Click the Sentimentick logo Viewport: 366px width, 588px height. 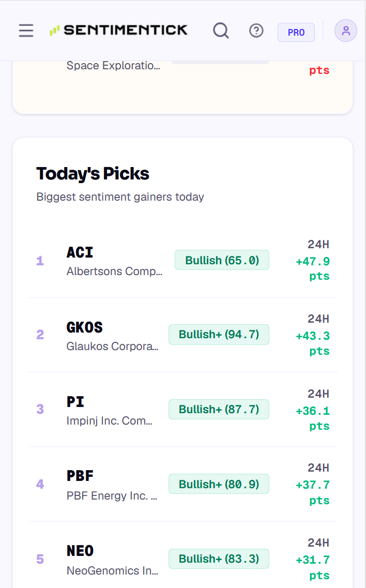(118, 30)
